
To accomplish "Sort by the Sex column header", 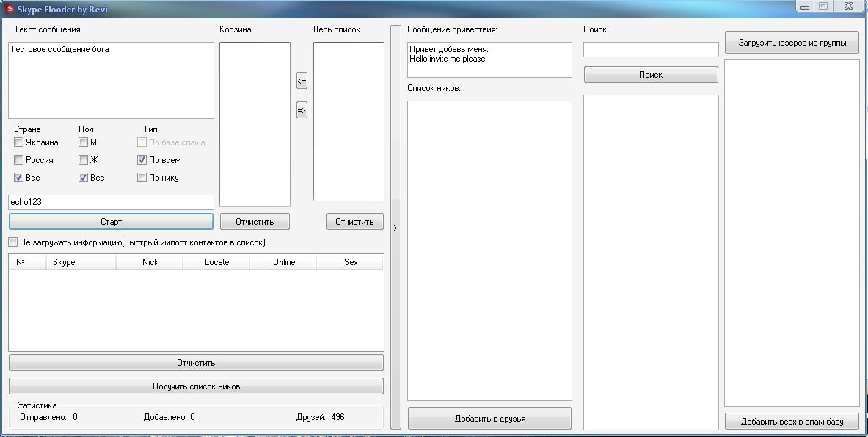I will [351, 262].
